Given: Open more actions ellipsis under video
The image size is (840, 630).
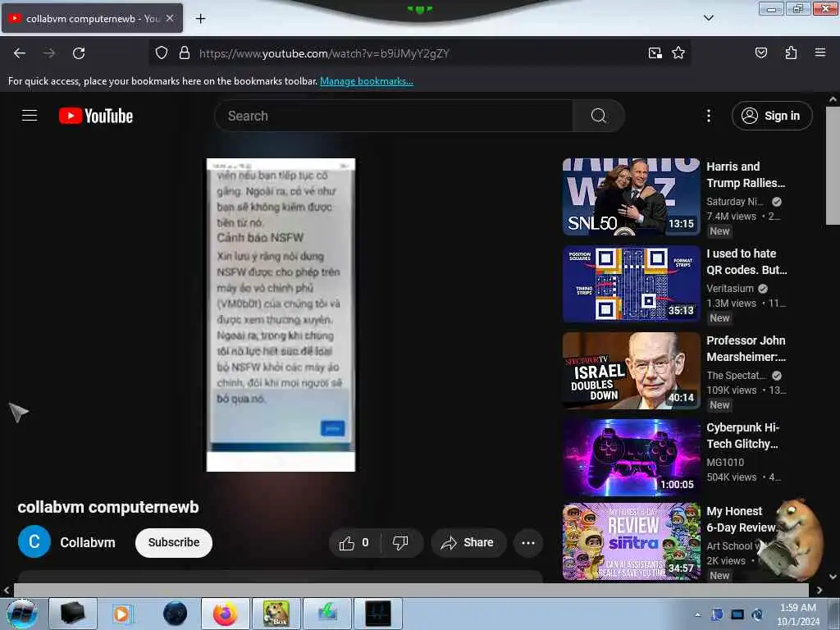Looking at the screenshot, I should coord(528,543).
